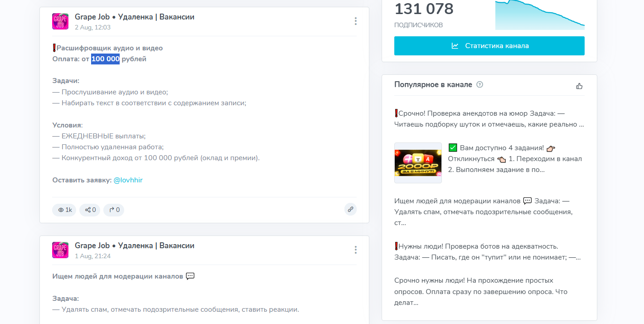
Task: Click the shares counter with share icon
Action: [90, 210]
